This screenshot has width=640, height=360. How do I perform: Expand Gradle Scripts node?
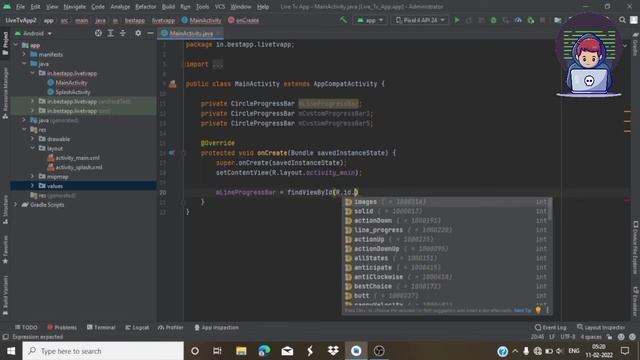point(16,204)
